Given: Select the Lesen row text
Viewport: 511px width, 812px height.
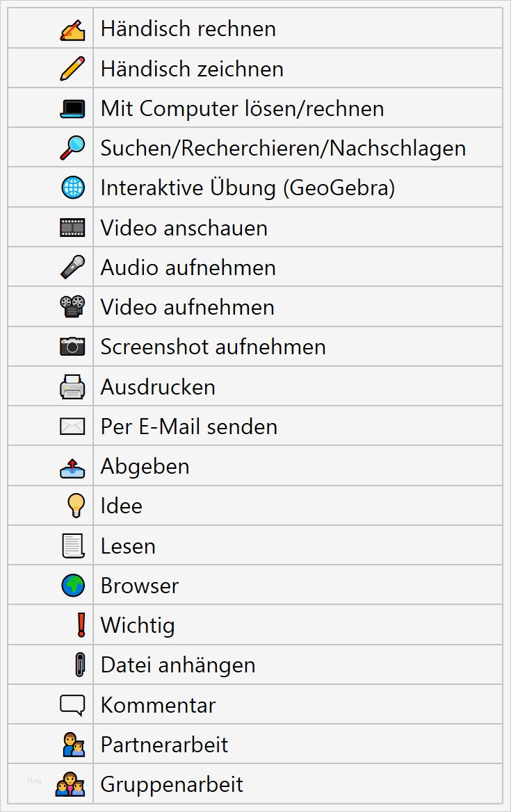Looking at the screenshot, I should (128, 546).
